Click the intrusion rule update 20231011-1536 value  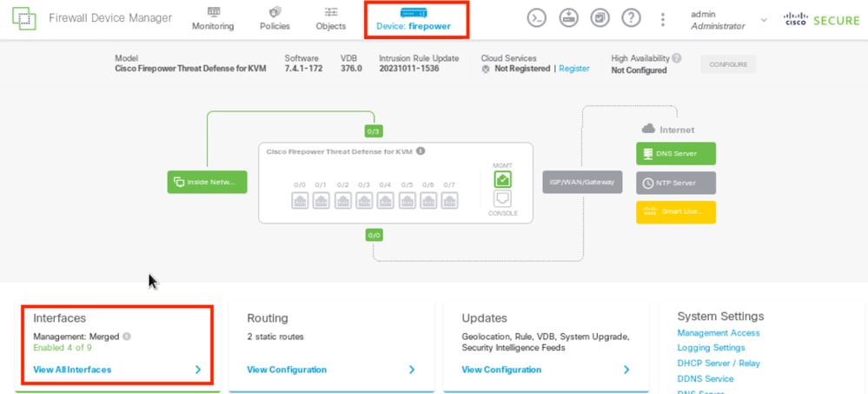[x=409, y=69]
